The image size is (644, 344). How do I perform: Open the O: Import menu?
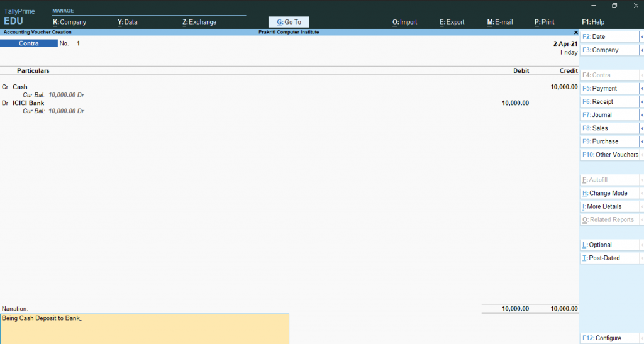coord(404,22)
